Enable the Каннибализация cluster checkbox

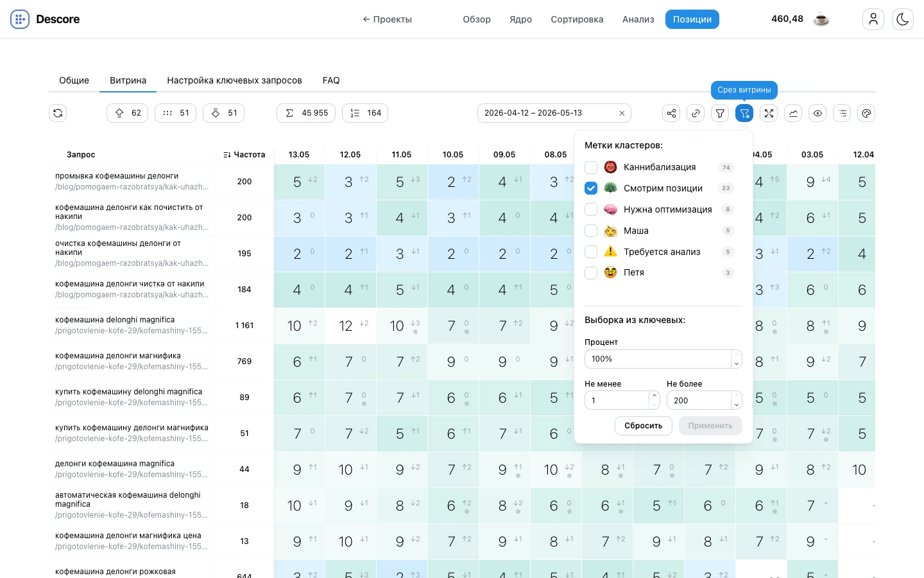coord(591,167)
